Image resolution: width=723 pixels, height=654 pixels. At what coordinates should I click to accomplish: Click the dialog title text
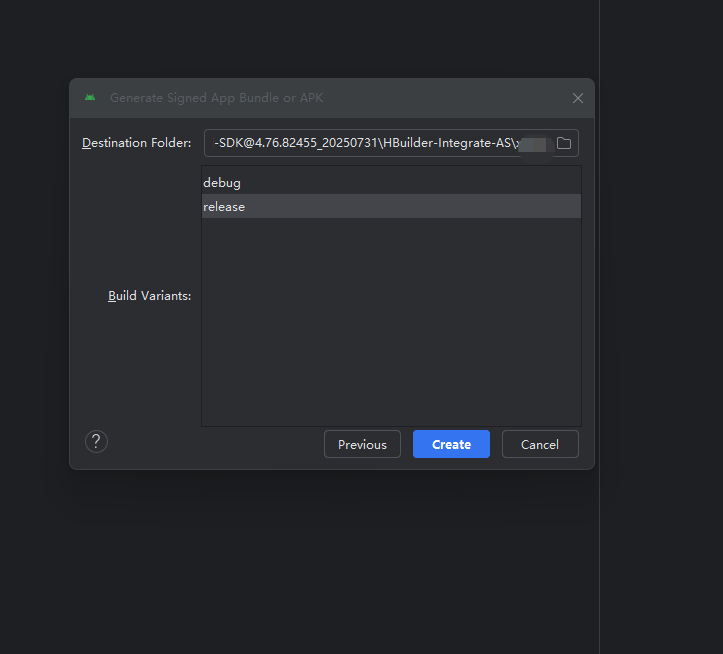coord(216,98)
